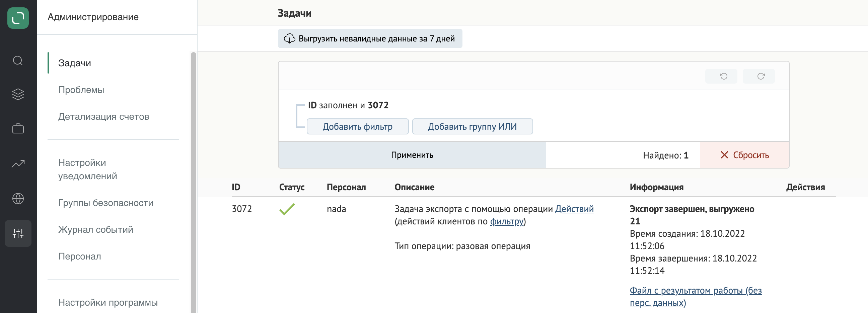
Task: Click the Статус column header
Action: click(x=291, y=187)
